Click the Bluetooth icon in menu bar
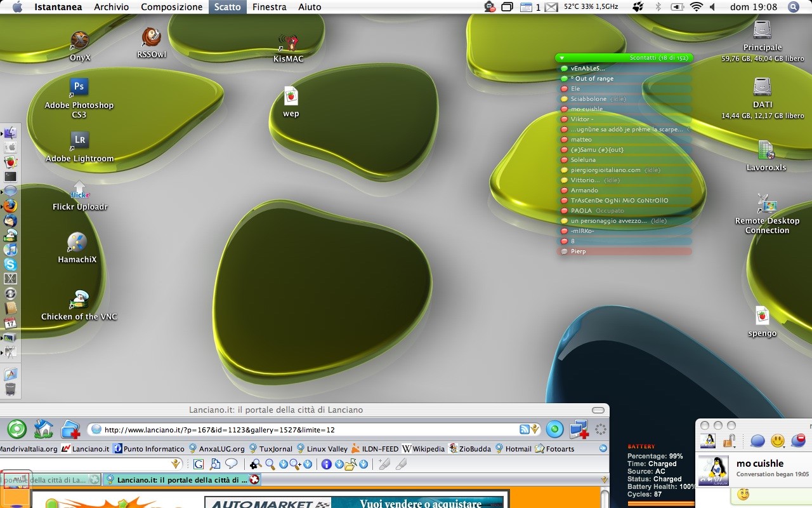Screen dimensions: 812x508 658,7
